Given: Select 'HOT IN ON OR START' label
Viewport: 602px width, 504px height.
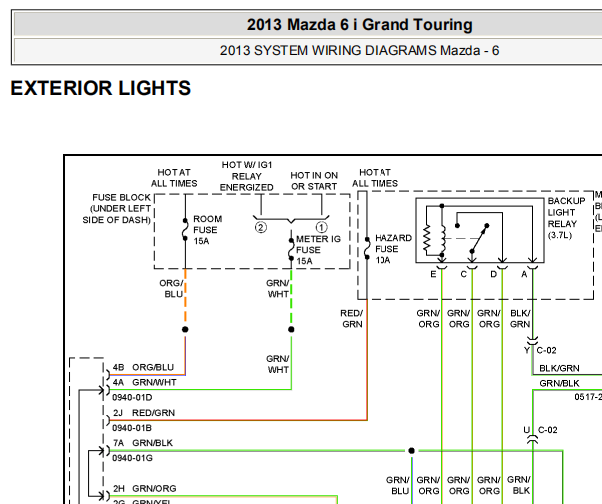Looking at the screenshot, I should [314, 181].
